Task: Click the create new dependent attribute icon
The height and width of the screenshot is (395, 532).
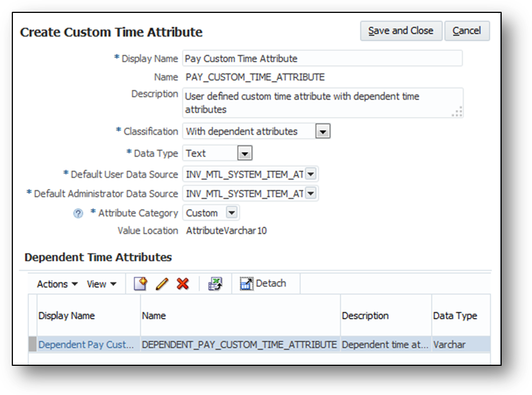Action: click(140, 284)
